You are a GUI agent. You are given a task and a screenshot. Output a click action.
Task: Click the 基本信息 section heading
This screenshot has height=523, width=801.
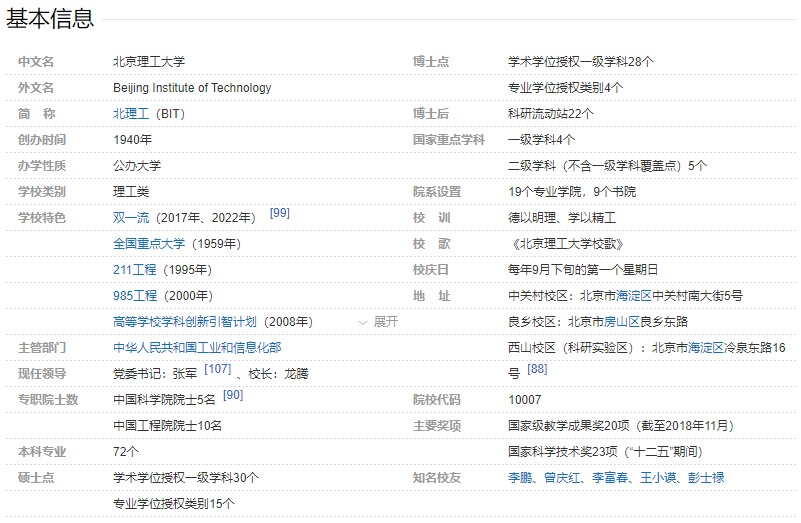pyautogui.click(x=50, y=18)
